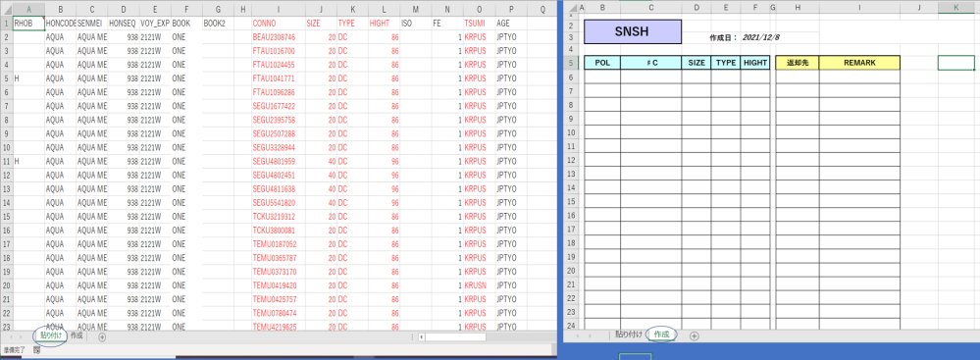This screenshot has width=980, height=360.
Task: Switch to 貼り付け tab in right workbook
Action: tap(628, 334)
